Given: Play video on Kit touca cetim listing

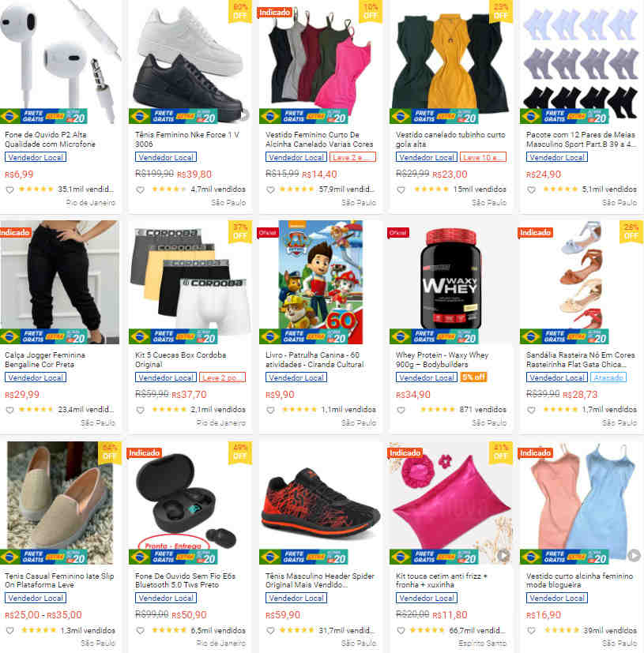Looking at the screenshot, I should click(x=503, y=556).
